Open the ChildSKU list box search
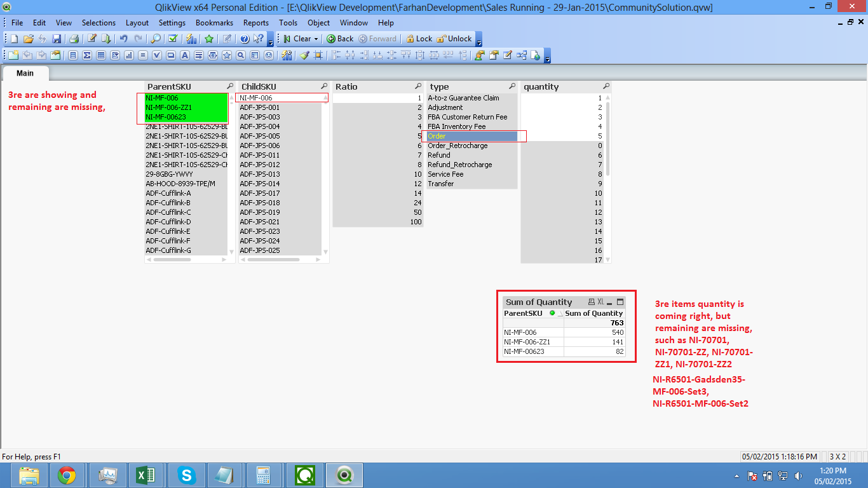This screenshot has width=868, height=488. click(x=324, y=86)
